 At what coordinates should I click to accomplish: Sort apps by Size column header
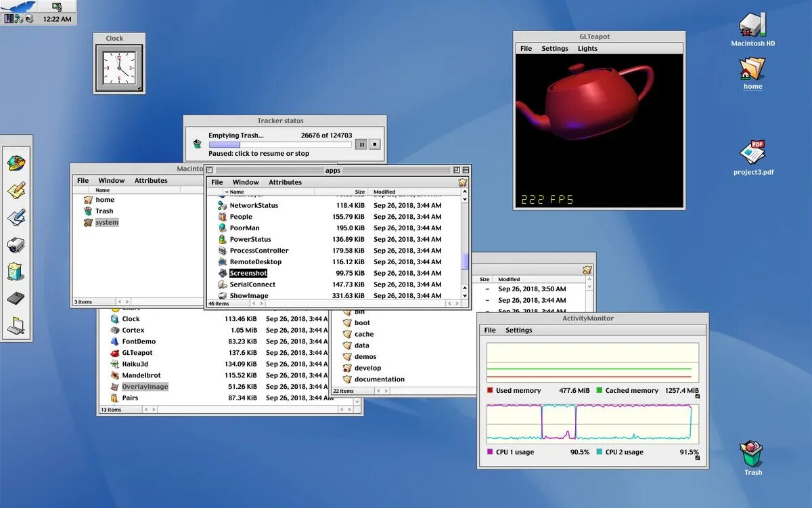click(x=341, y=192)
